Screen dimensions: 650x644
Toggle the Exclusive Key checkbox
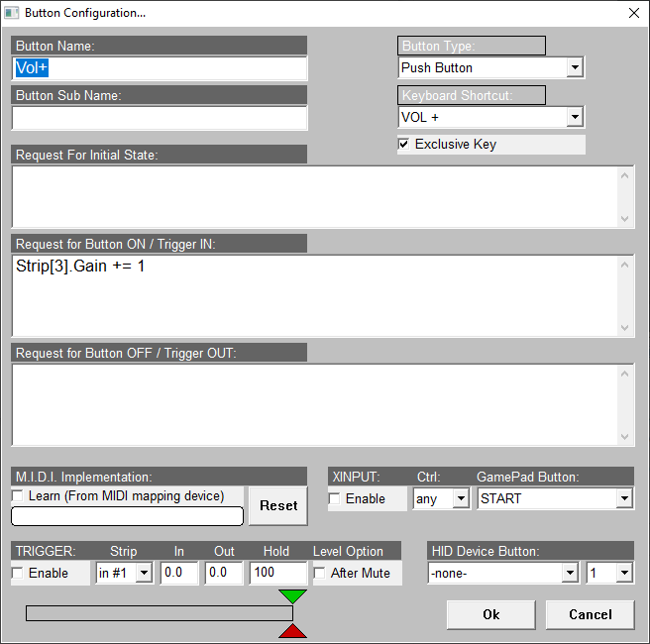pos(403,145)
